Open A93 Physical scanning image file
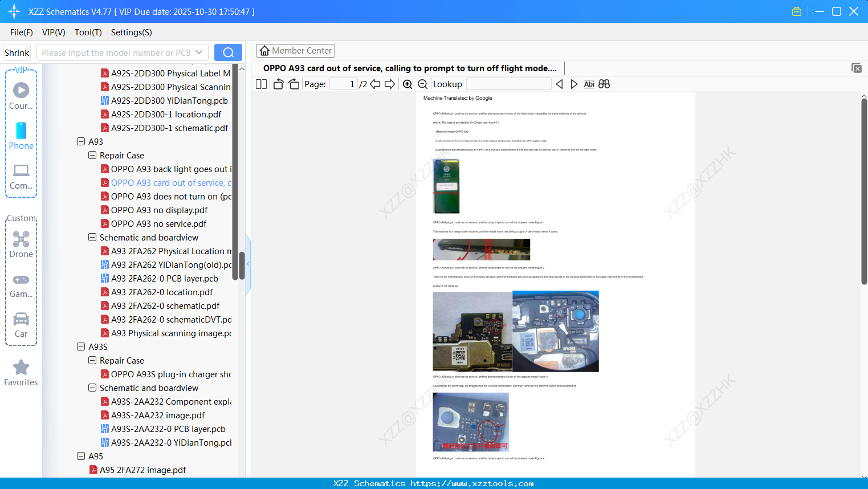This screenshot has width=868, height=489. pyautogui.click(x=166, y=333)
